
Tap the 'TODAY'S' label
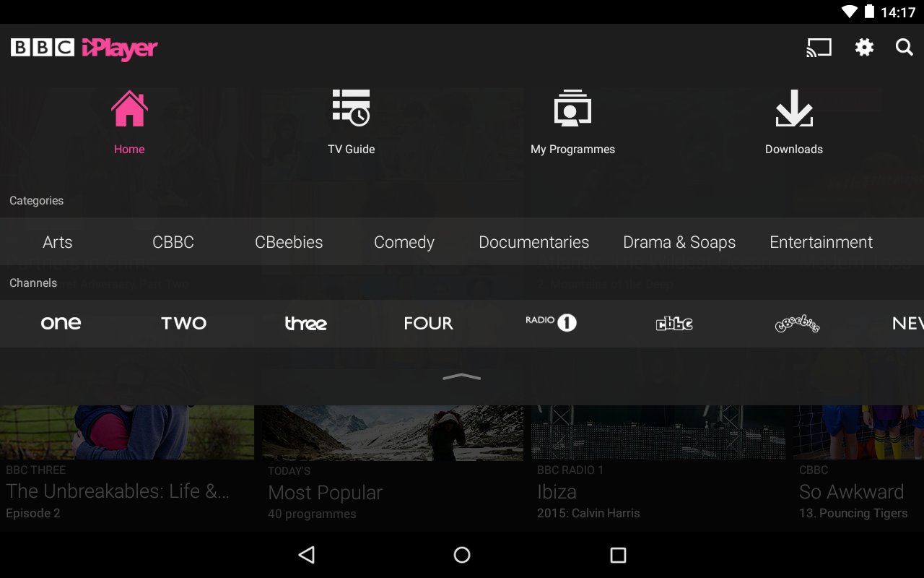coord(289,471)
